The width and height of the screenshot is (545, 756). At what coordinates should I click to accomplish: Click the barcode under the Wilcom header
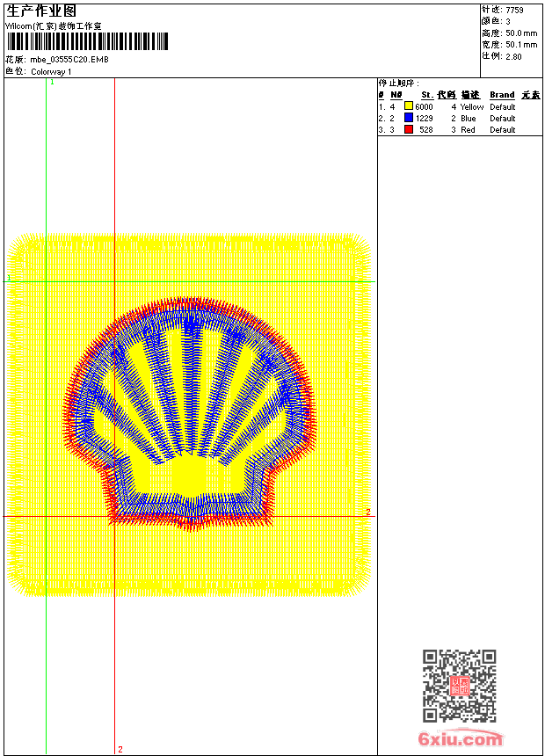(87, 41)
